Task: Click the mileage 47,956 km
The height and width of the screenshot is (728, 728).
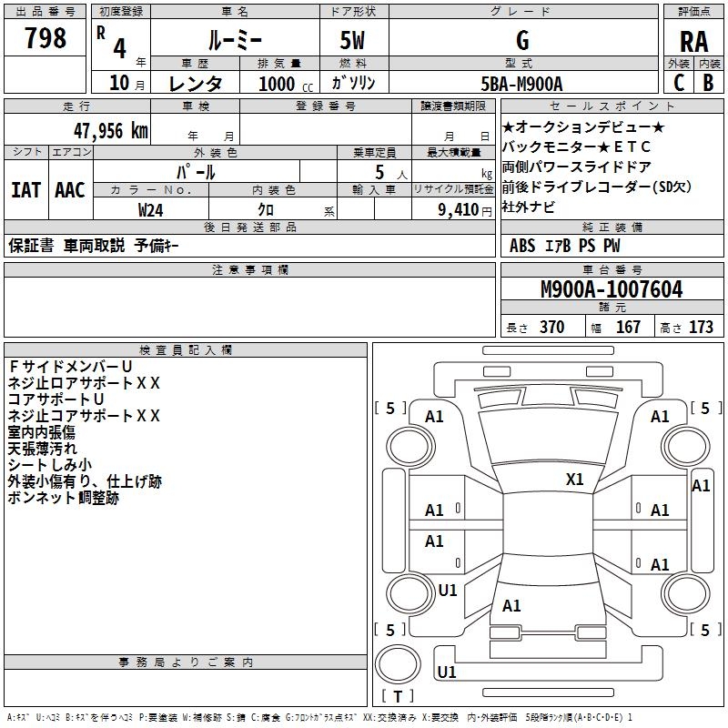Action: pyautogui.click(x=111, y=131)
